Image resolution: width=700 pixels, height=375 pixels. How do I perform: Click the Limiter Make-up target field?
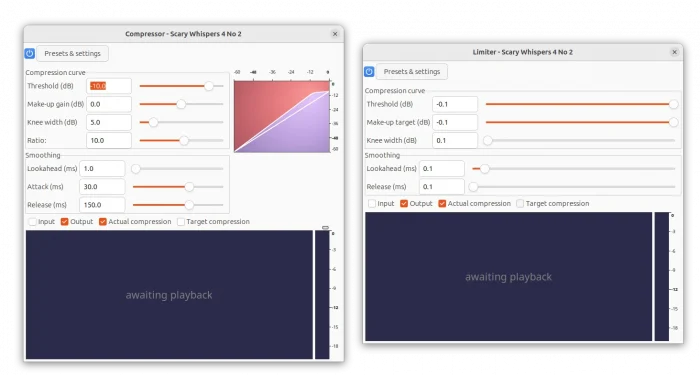(x=455, y=122)
